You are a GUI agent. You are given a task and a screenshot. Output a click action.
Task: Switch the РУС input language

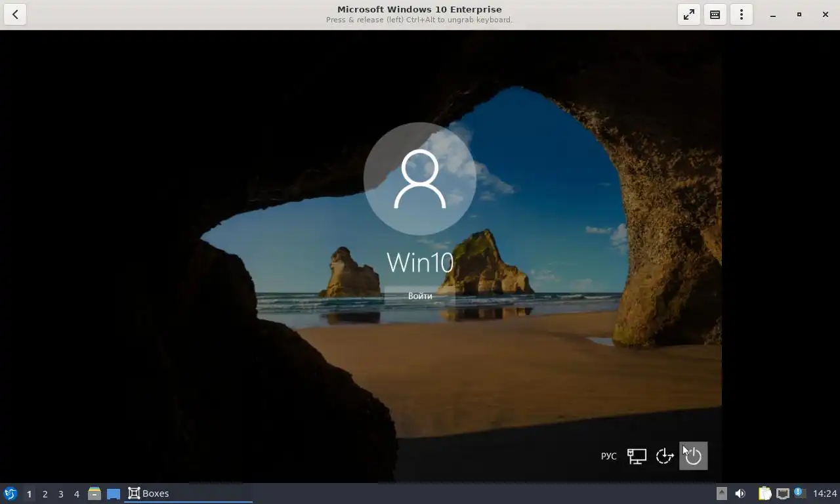tap(608, 456)
